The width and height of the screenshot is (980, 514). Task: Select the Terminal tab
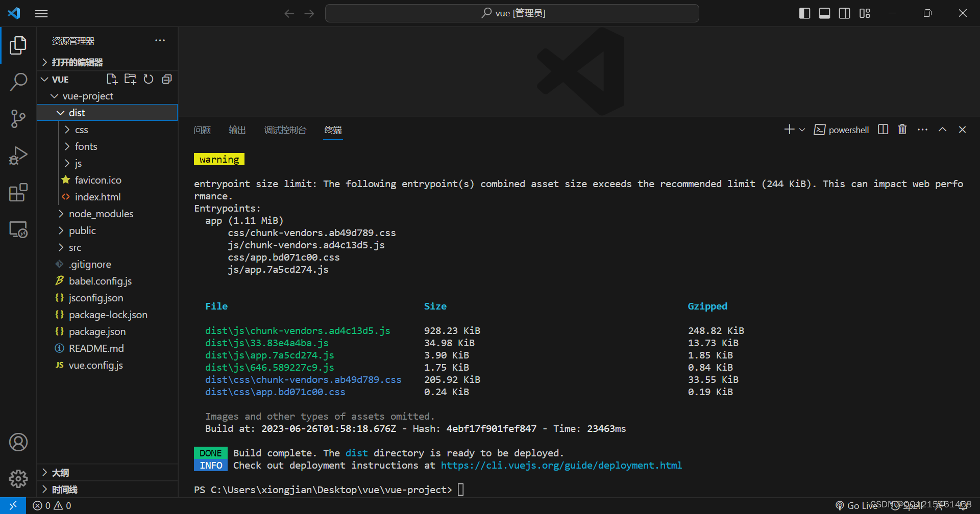333,130
